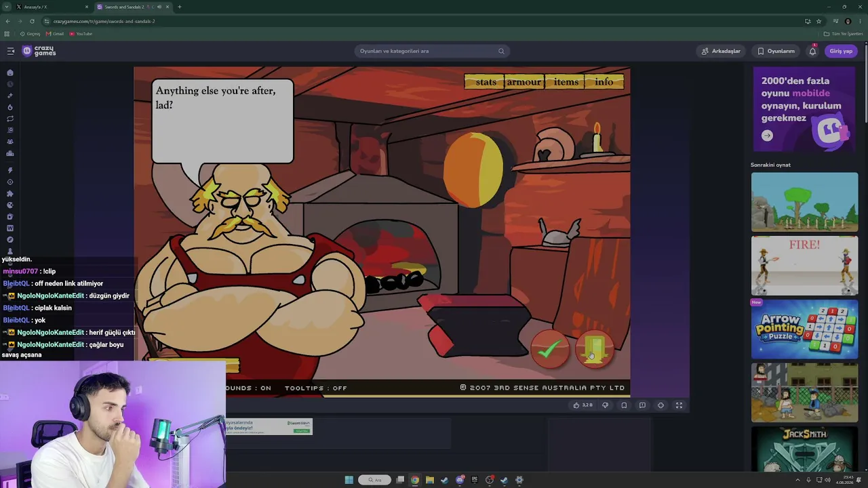Image resolution: width=868 pixels, height=488 pixels.
Task: Open the CrazyGames sidebar hamburger menu
Action: click(10, 51)
